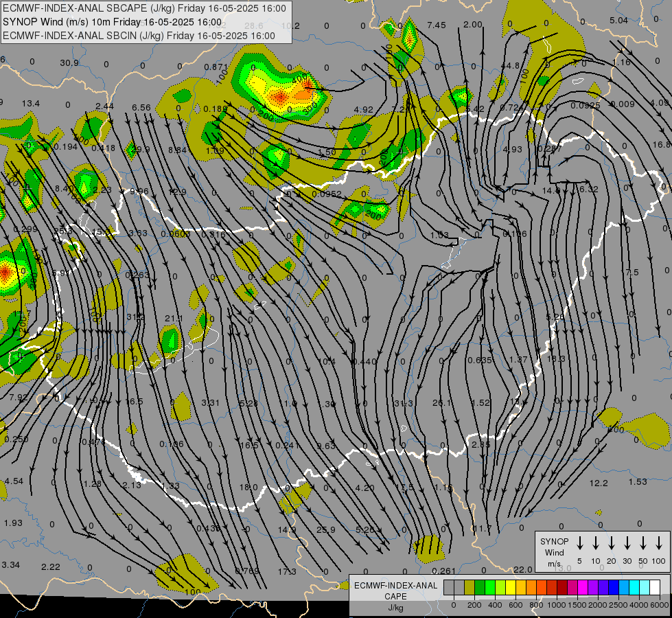This screenshot has width=672, height=618.
Task: Click the map value '6.32'
Action: coord(588,189)
